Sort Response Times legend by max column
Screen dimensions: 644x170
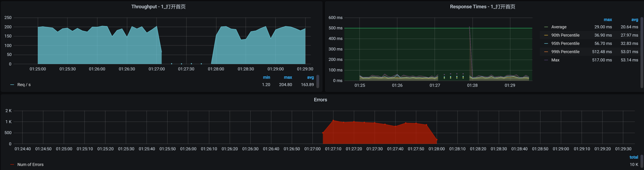coord(607,20)
